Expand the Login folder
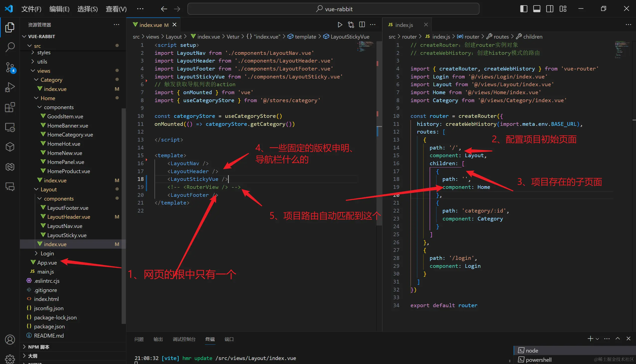The height and width of the screenshot is (364, 636). pos(47,253)
